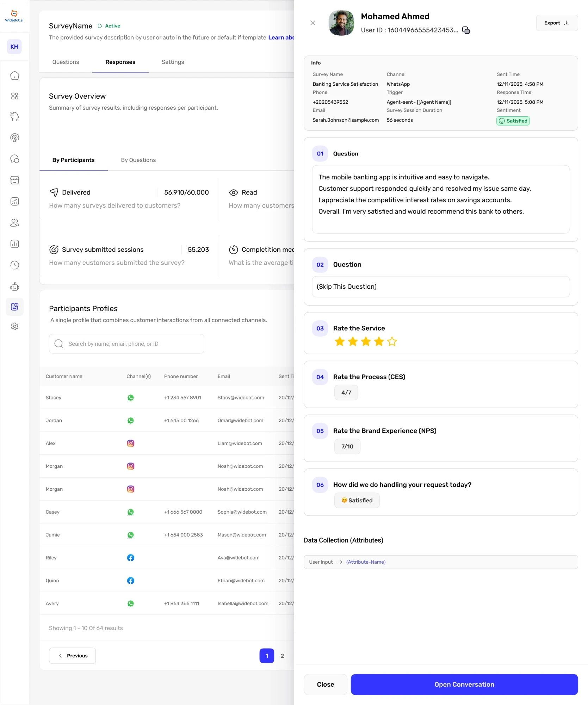Click the Export button
Image resolution: width=588 pixels, height=705 pixels.
pos(557,23)
